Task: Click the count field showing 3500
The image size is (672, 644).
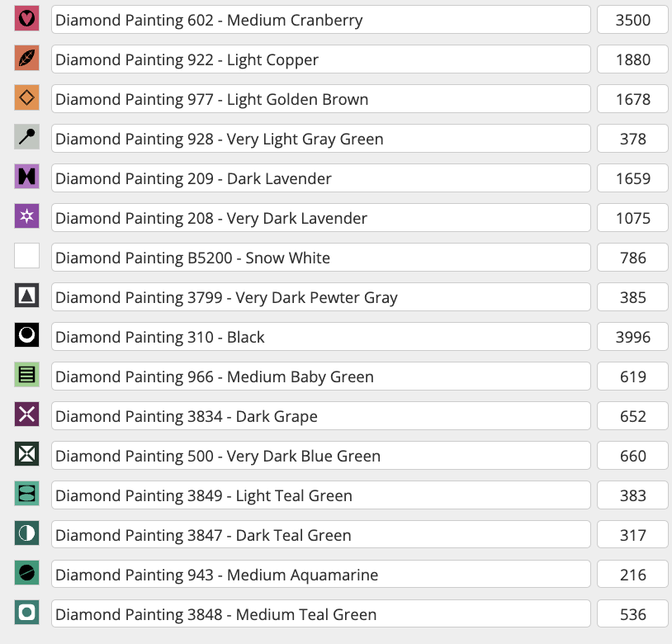Action: coord(632,20)
